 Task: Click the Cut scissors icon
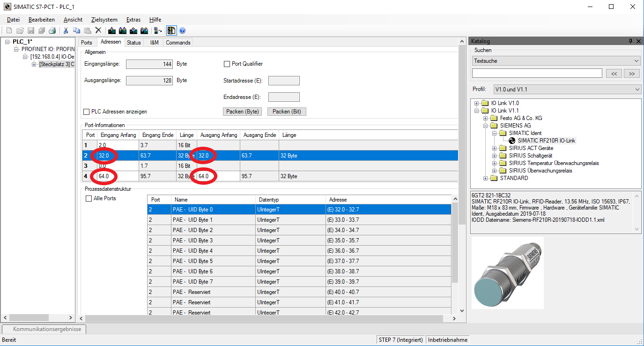click(x=66, y=30)
